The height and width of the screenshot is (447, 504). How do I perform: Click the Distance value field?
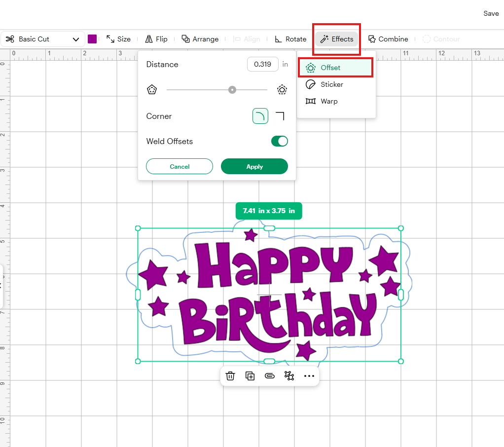click(263, 64)
